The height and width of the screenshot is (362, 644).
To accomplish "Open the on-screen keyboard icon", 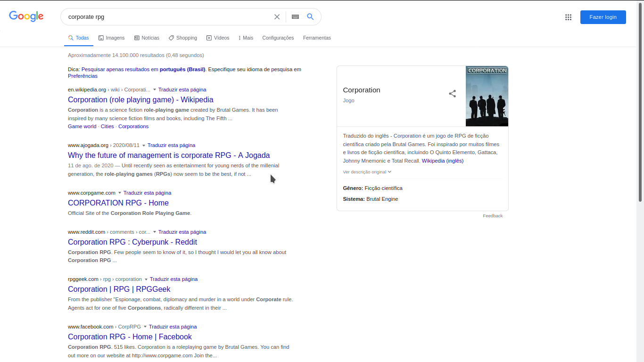I will [x=295, y=16].
